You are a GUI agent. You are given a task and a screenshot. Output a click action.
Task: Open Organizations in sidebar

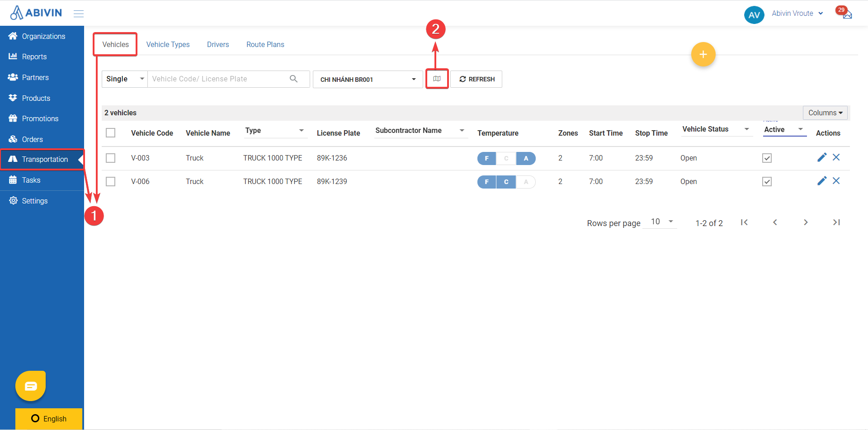point(42,36)
